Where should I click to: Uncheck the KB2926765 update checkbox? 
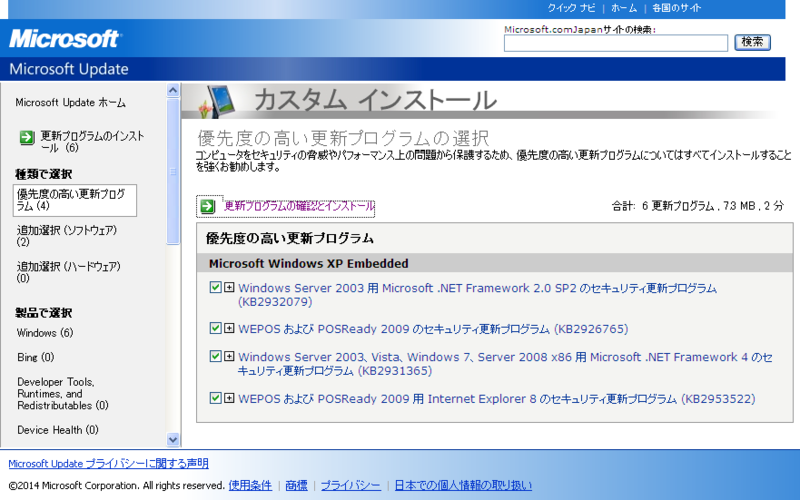215,328
